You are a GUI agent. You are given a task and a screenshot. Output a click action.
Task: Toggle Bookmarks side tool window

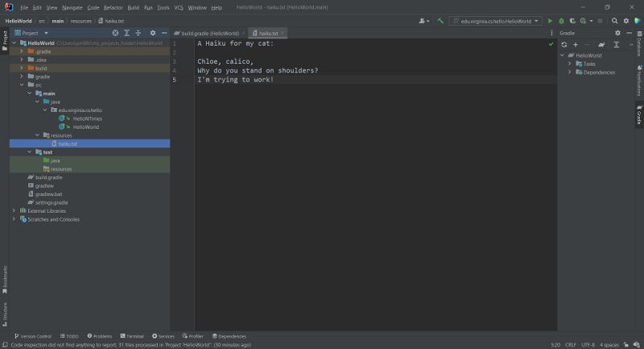click(x=5, y=280)
